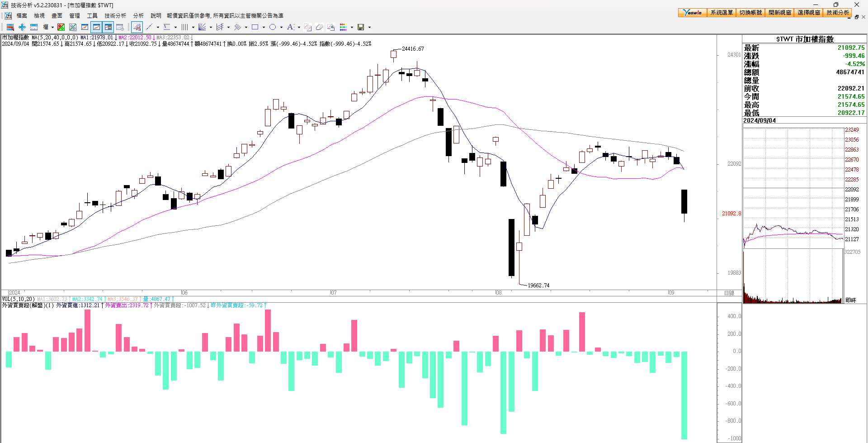Viewport: 868px width, 443px height.
Task: Click the 切換帳號 button
Action: click(x=750, y=13)
